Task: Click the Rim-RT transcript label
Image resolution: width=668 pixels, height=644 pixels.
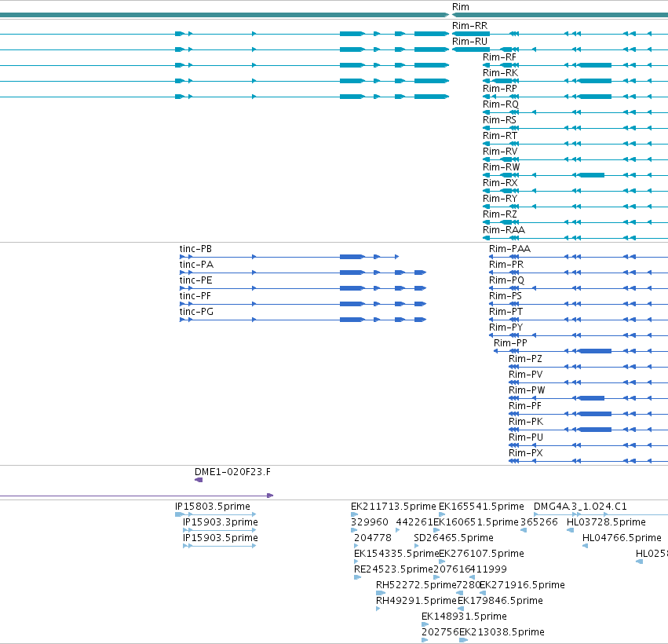Action: coord(500,136)
